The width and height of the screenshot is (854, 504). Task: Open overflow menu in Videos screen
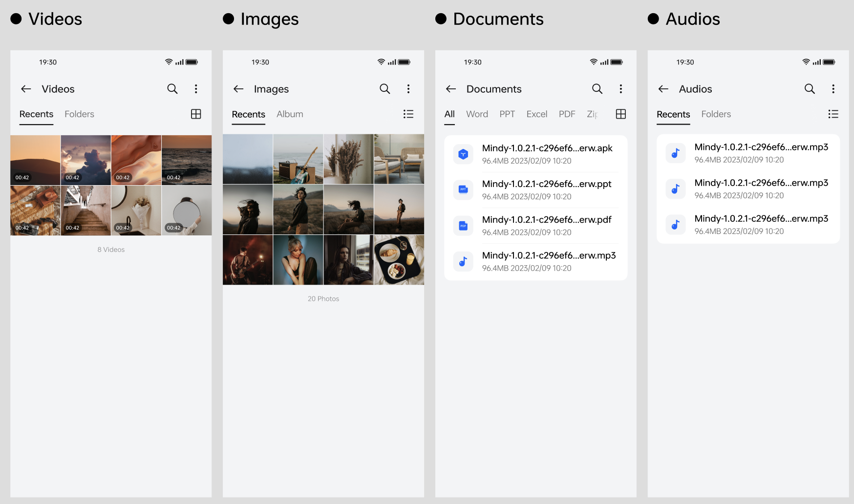(x=196, y=89)
